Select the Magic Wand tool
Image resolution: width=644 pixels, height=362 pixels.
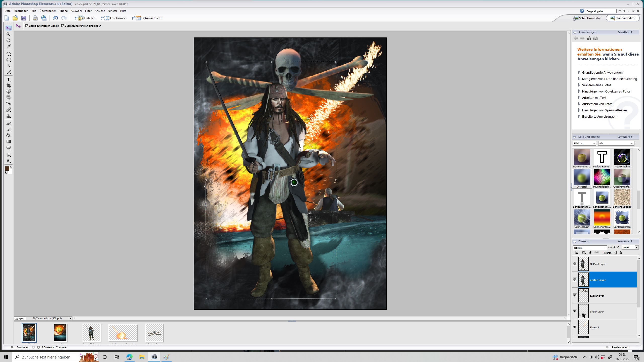pyautogui.click(x=9, y=66)
